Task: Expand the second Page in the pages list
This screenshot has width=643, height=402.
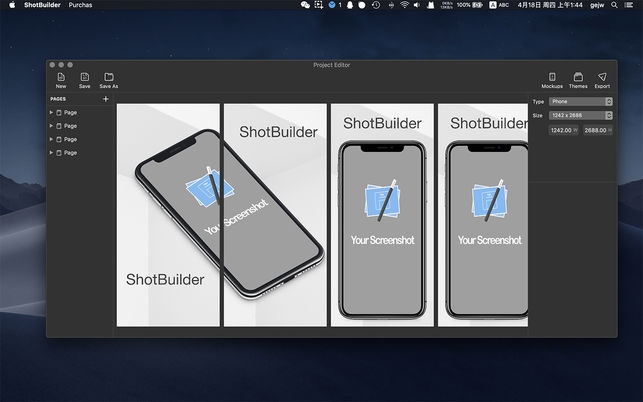Action: [51, 126]
